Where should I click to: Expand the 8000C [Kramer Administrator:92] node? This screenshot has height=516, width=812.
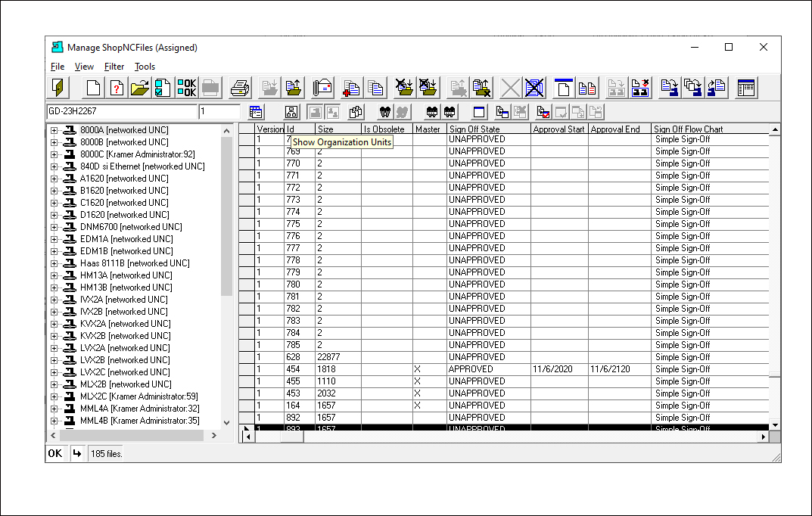click(54, 154)
